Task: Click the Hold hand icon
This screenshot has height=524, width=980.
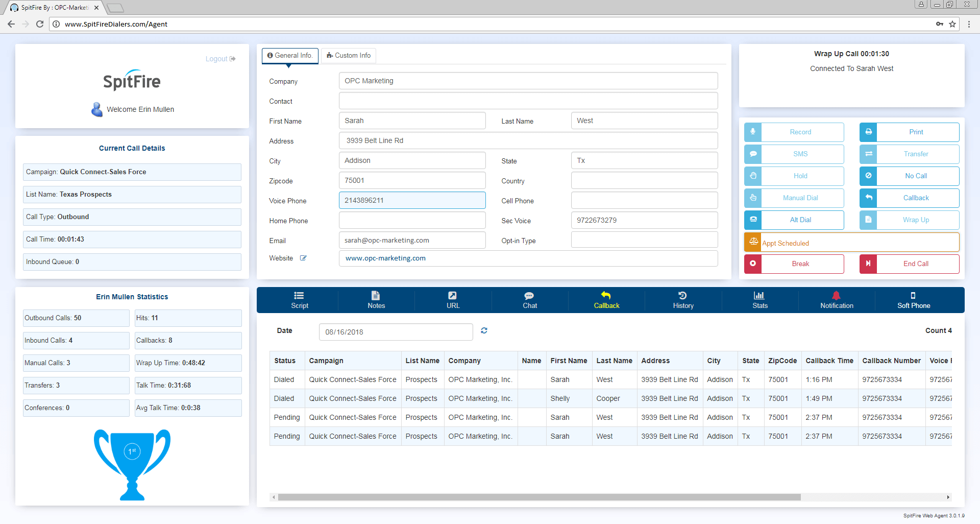Action: pos(753,176)
